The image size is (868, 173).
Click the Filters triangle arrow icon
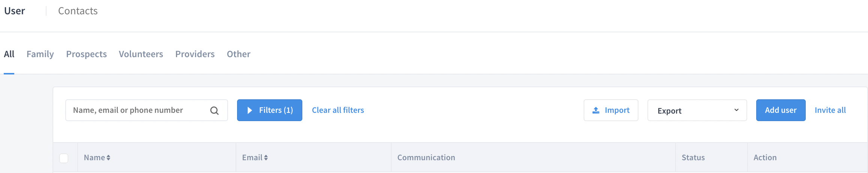(x=250, y=110)
